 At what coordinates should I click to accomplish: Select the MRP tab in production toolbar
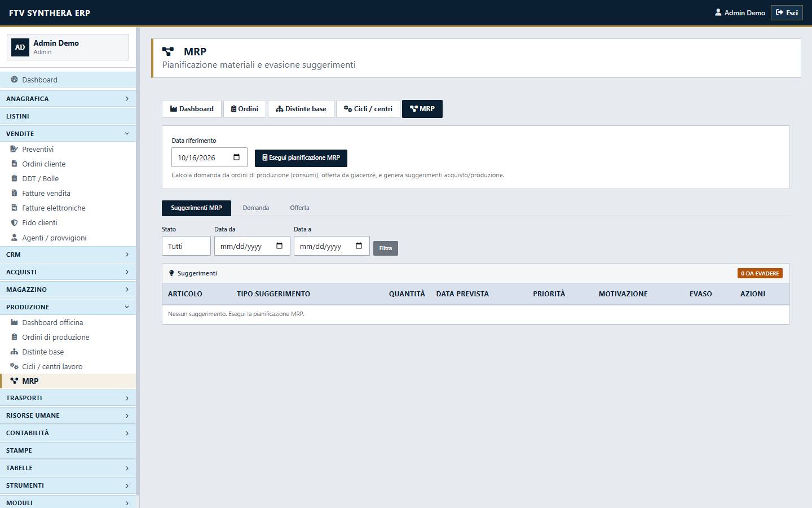coord(422,109)
